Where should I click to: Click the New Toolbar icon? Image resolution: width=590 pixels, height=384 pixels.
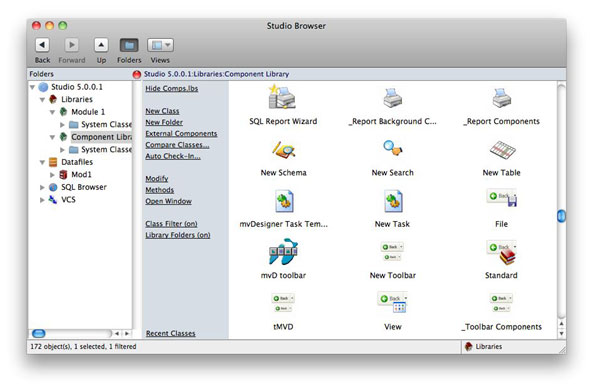[392, 251]
